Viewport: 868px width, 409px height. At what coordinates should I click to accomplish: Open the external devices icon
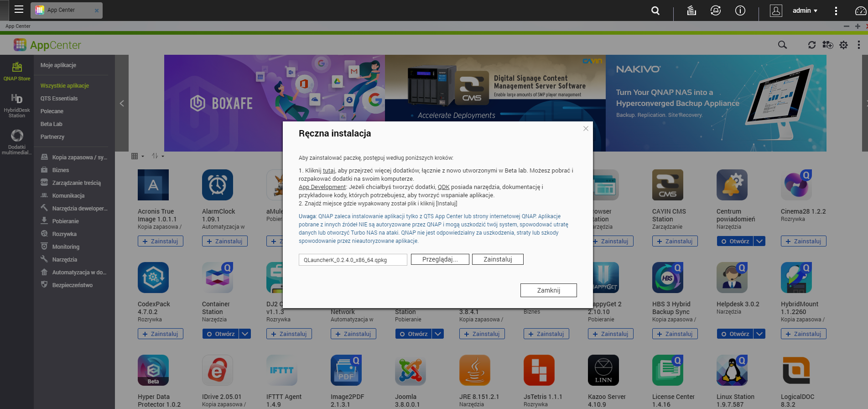click(716, 10)
